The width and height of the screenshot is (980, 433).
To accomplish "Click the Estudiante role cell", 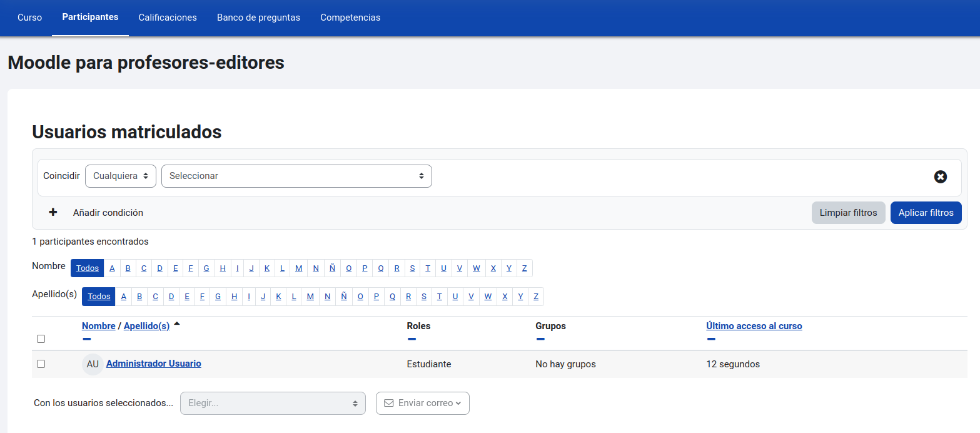I will [429, 364].
